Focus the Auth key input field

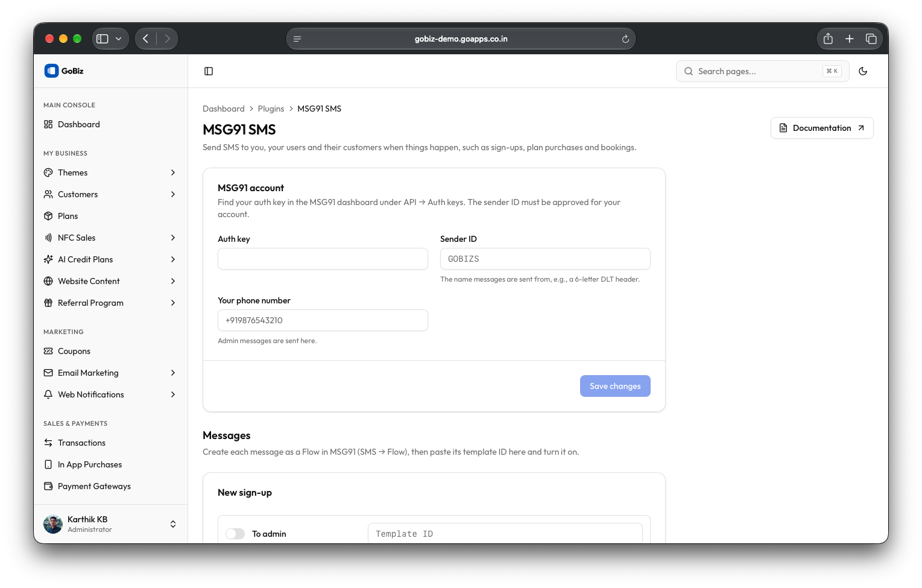coord(323,259)
